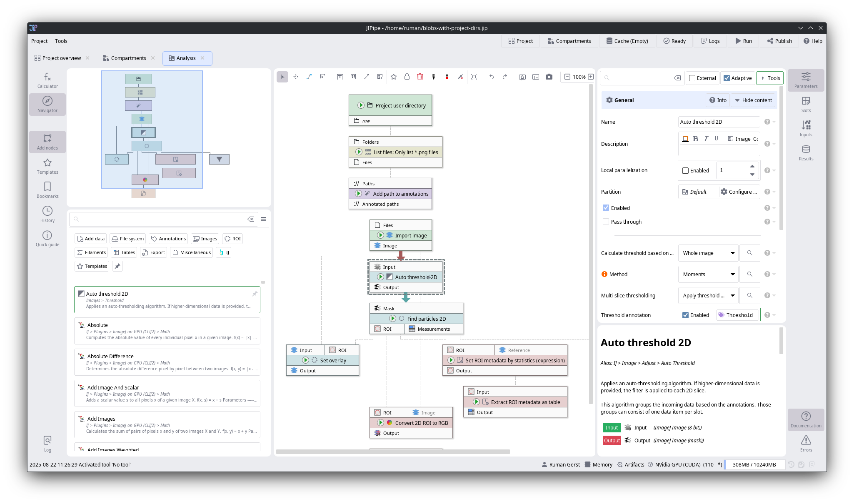
Task: Expand the Whole image dropdown
Action: point(708,253)
